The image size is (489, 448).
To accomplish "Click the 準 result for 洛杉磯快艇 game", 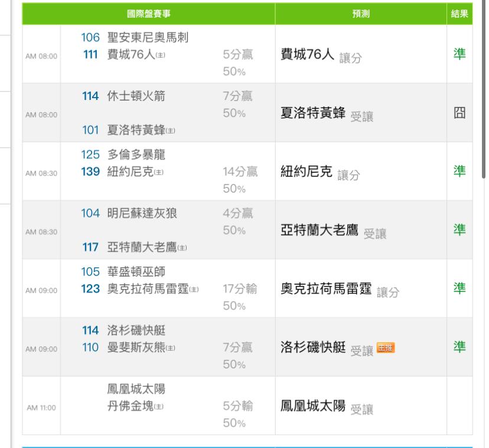I will (459, 347).
